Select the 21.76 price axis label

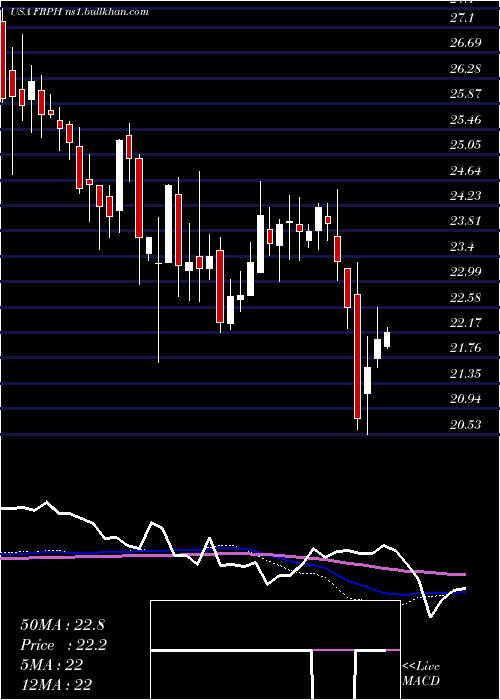466,348
